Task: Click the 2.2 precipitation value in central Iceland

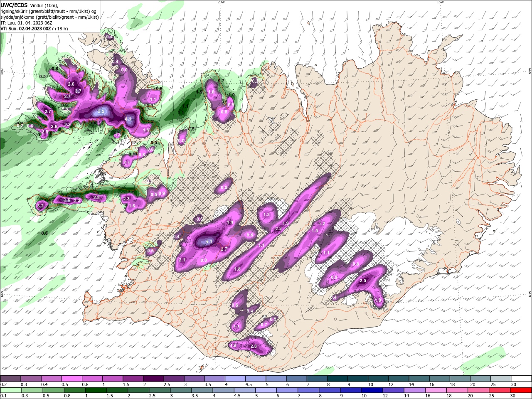Action: click(278, 229)
